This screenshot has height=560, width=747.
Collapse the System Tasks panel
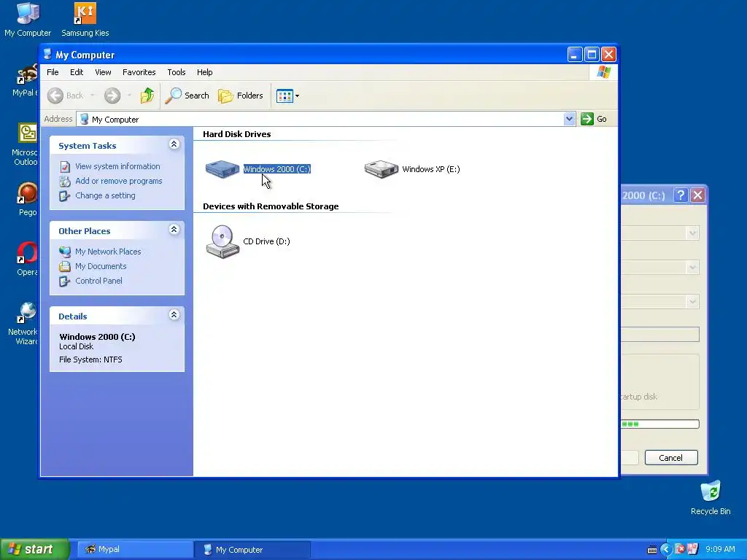174,144
